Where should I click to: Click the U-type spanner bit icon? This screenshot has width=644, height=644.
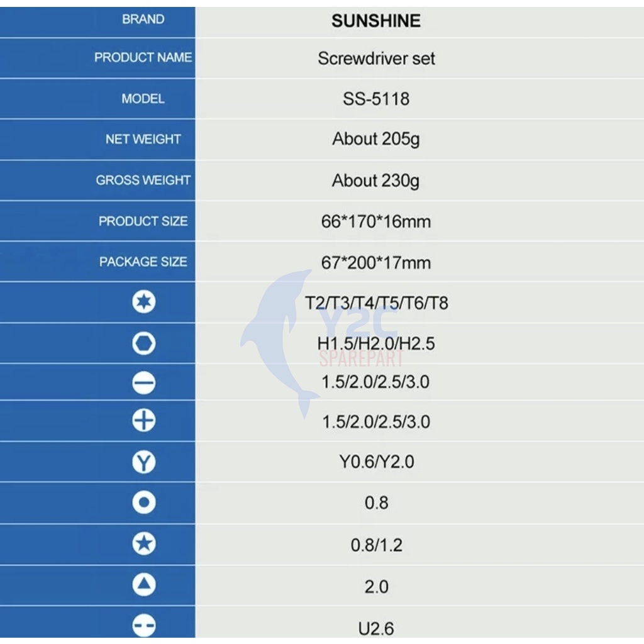(x=144, y=626)
